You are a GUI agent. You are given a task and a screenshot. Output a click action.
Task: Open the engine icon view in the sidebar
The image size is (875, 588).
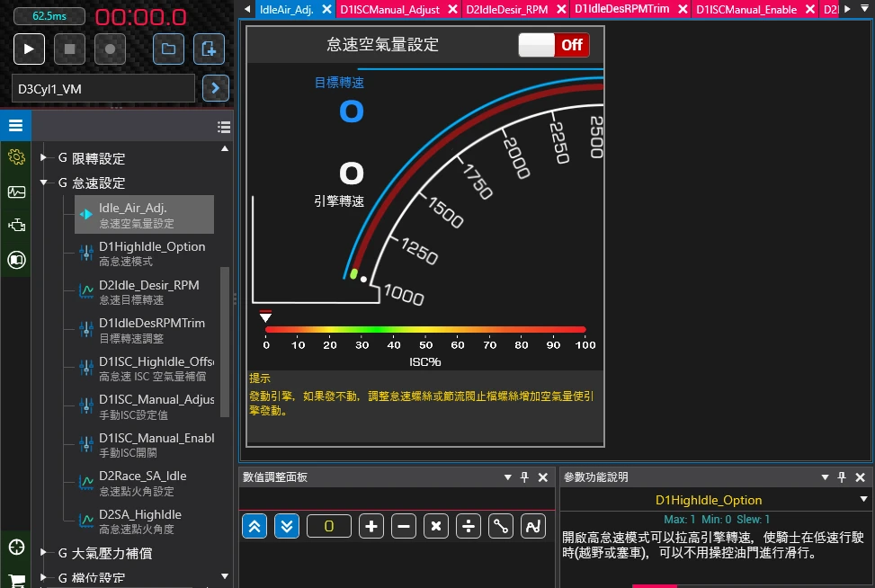pyautogui.click(x=16, y=226)
